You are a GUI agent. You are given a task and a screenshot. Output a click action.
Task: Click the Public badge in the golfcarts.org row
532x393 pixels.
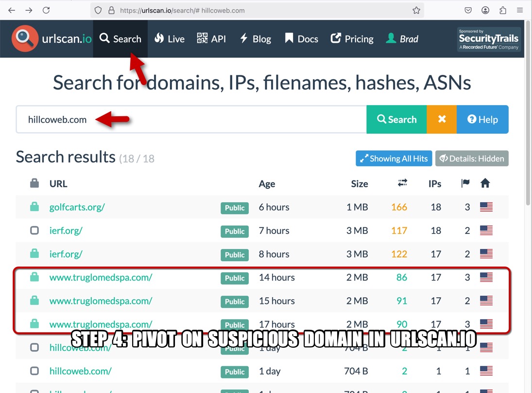tap(235, 208)
